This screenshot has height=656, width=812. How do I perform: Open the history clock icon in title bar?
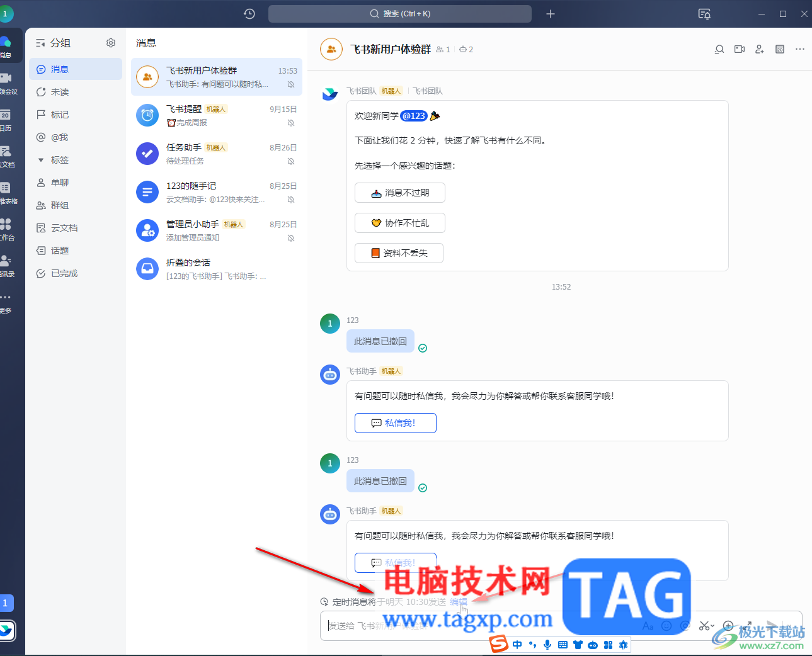pyautogui.click(x=249, y=14)
